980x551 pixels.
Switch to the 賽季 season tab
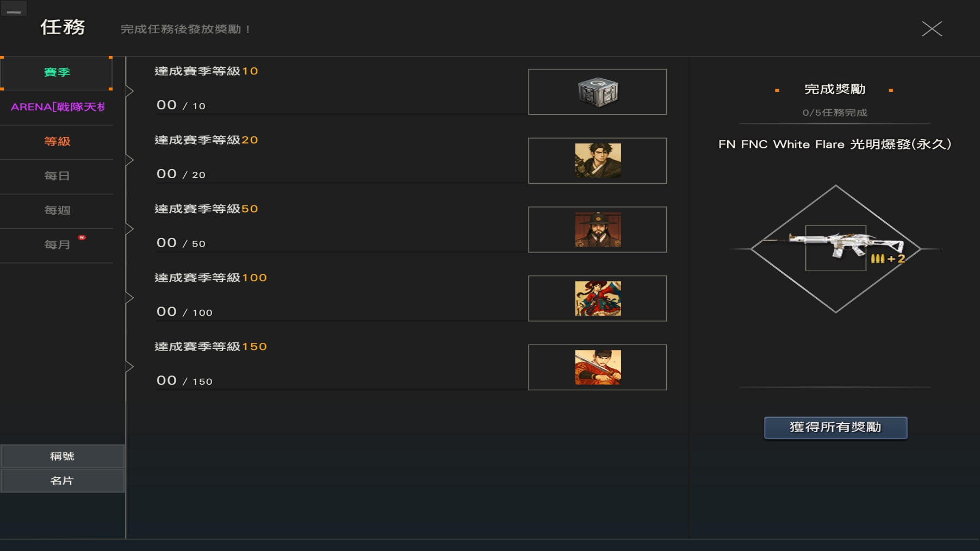coord(57,73)
